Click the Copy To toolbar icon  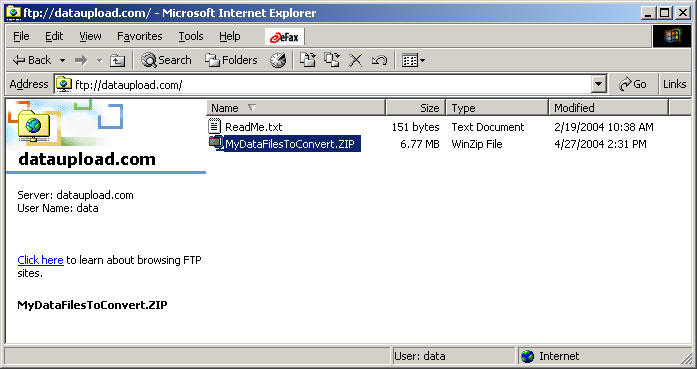tap(332, 60)
